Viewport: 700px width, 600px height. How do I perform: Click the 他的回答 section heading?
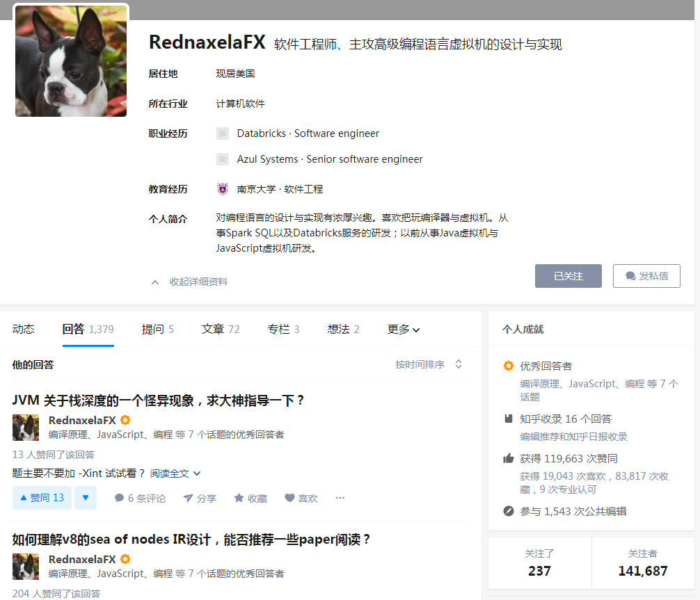point(33,364)
